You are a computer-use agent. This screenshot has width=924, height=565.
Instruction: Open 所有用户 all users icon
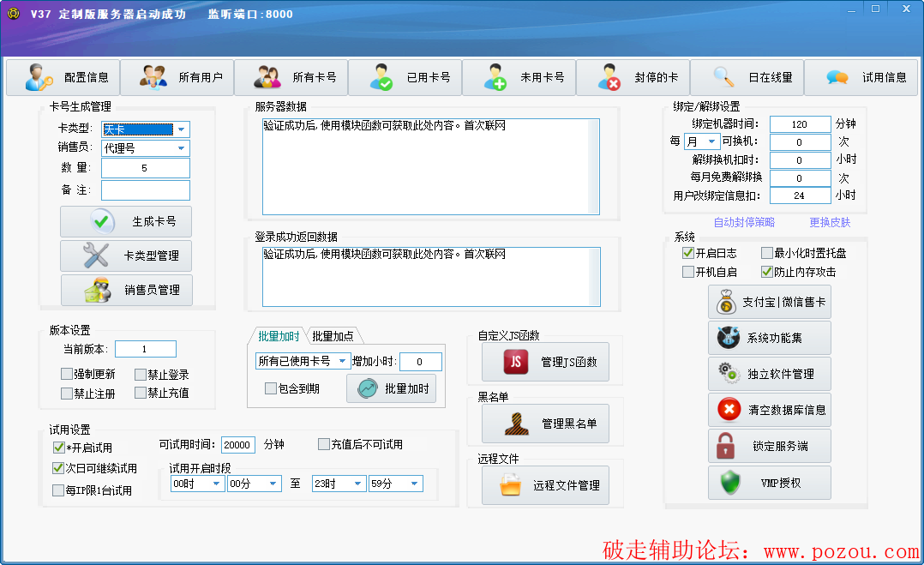point(153,77)
